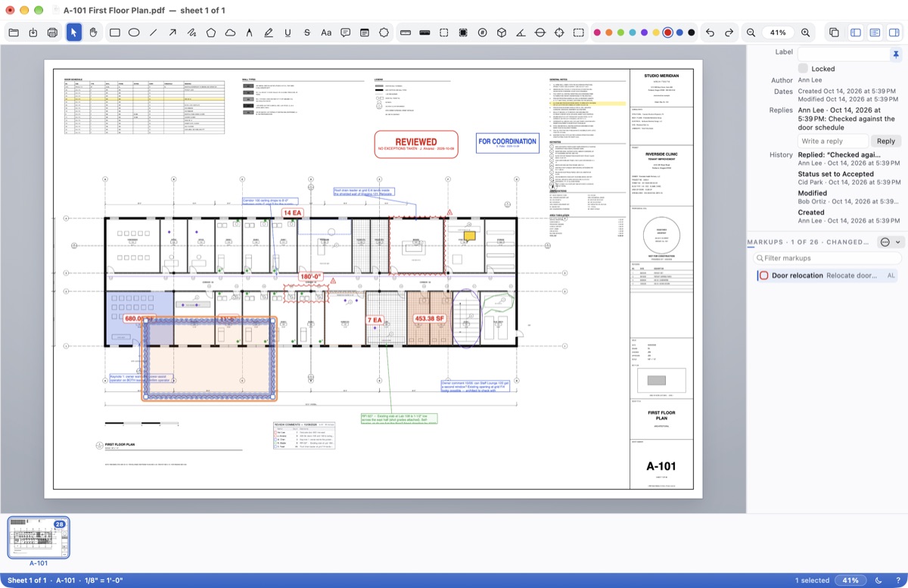Toggle the right properties panel
908x588 pixels.
click(894, 33)
